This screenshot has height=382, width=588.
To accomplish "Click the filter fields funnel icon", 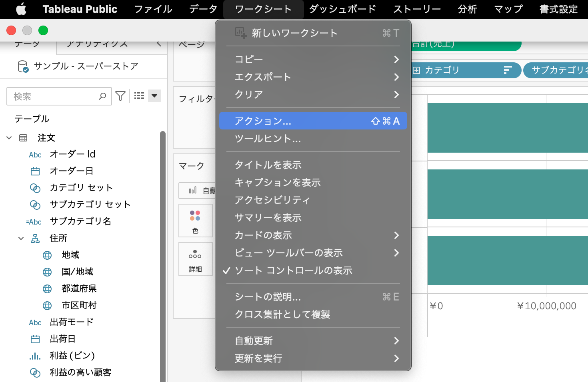I will (120, 96).
